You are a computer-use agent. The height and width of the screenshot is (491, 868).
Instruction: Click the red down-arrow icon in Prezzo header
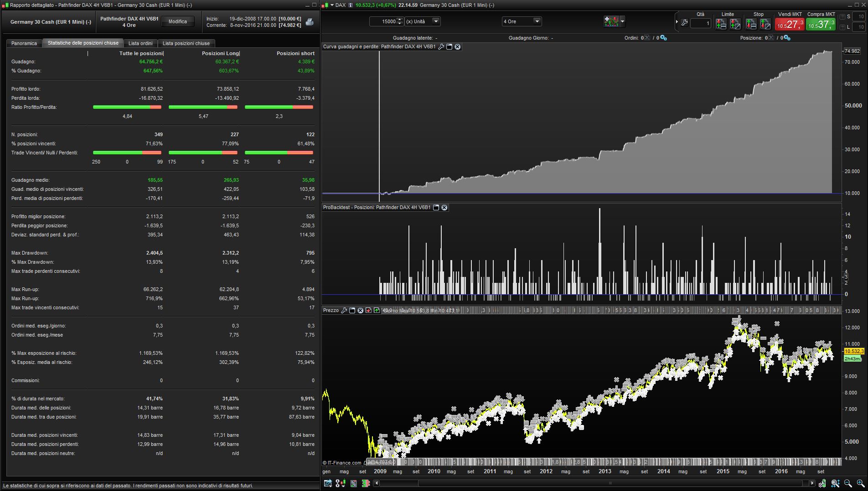(x=368, y=310)
